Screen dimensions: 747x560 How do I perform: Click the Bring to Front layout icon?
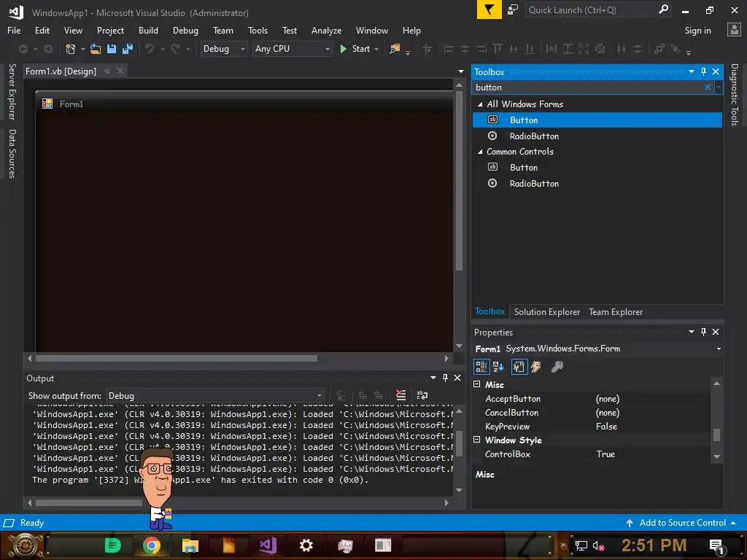659,49
